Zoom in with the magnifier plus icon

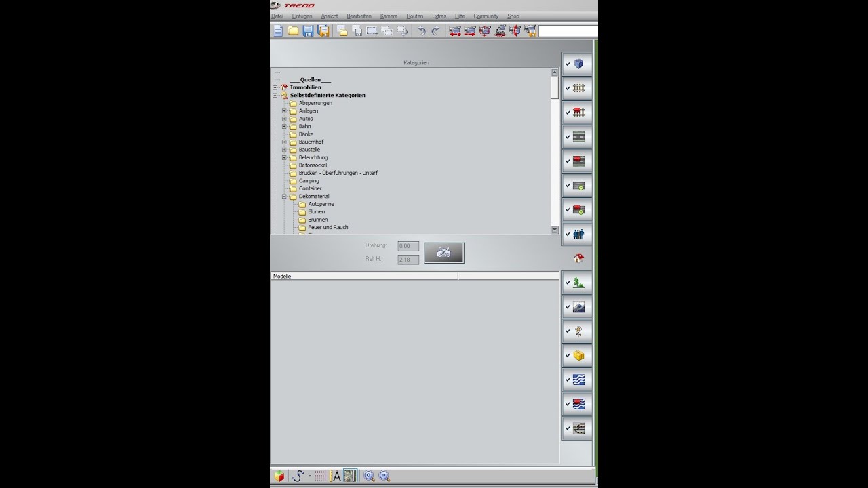(x=369, y=476)
